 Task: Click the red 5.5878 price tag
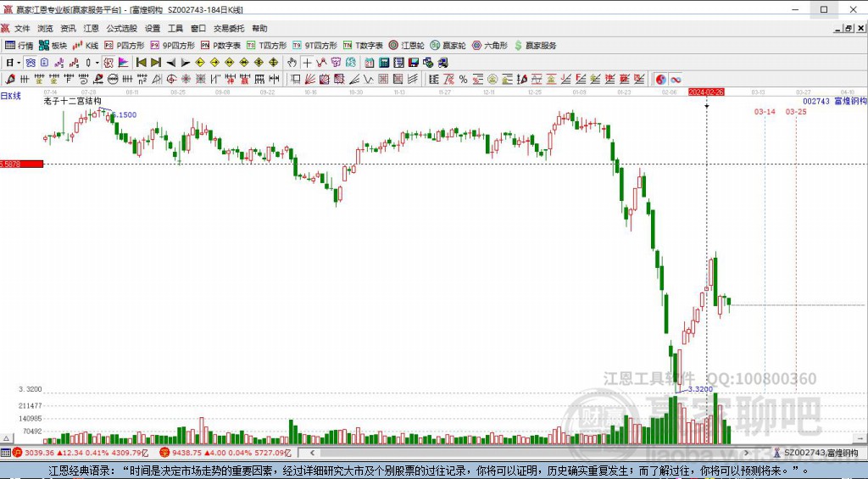tap(21, 164)
